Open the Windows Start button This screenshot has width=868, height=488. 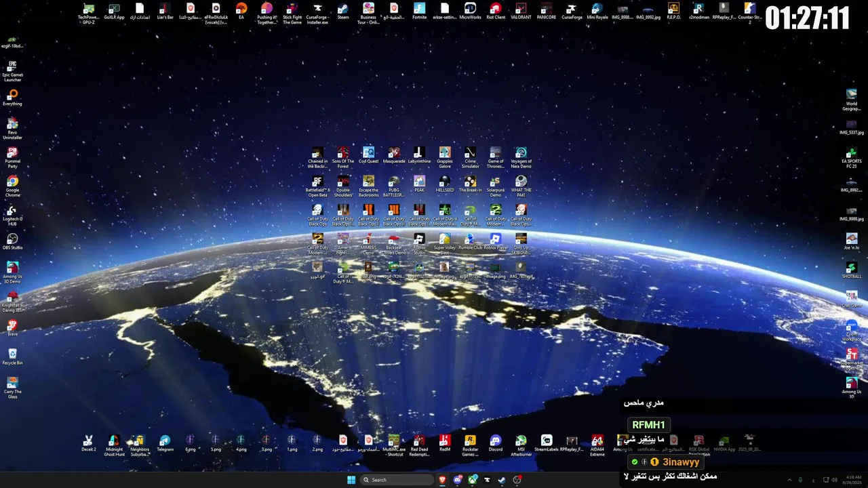pos(351,480)
